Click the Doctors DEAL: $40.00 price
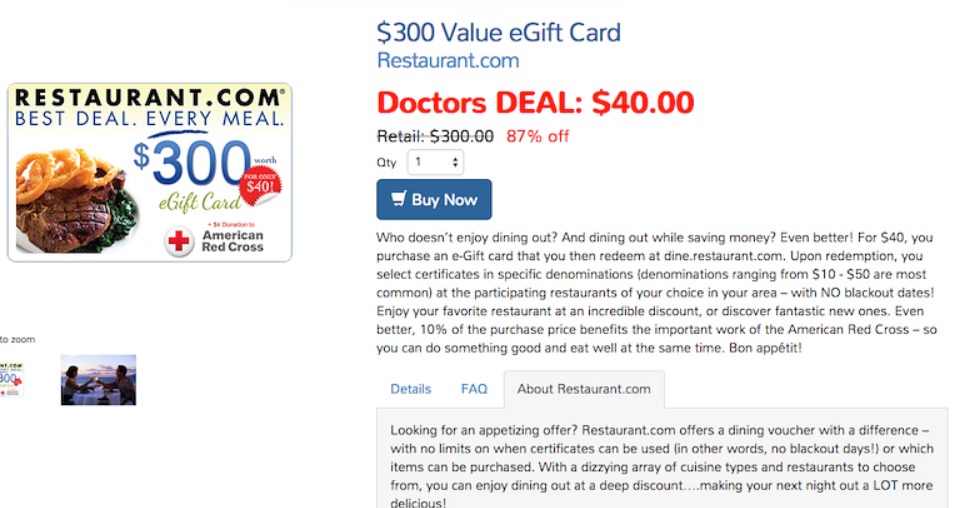The width and height of the screenshot is (968, 508). coord(535,102)
